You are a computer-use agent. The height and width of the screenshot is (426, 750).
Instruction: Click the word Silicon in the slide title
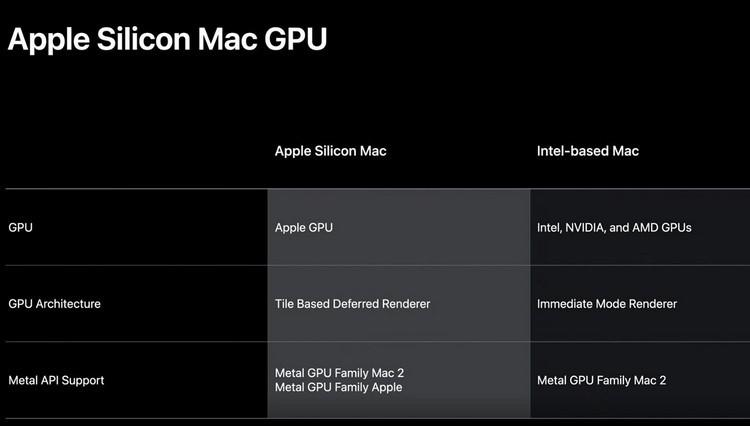tap(156, 39)
